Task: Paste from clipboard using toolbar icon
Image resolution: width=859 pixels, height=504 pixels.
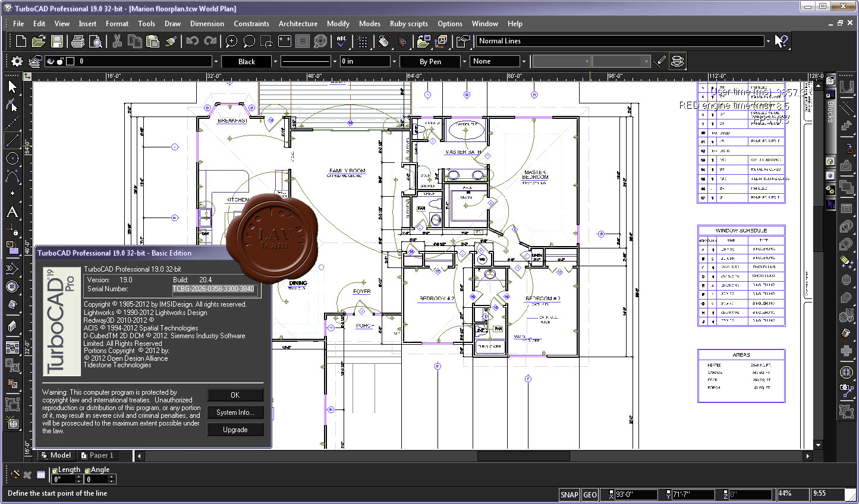Action: 153,41
